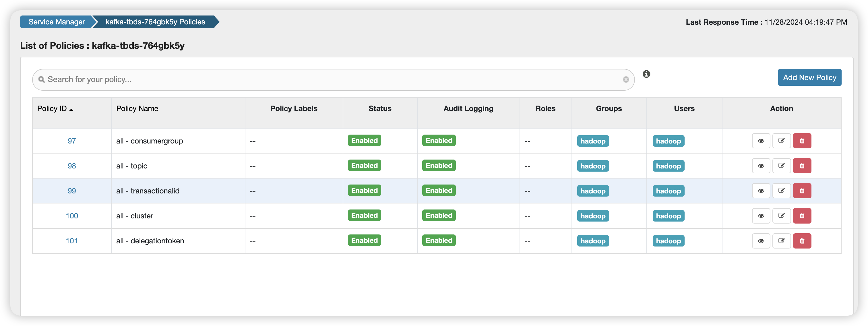Open policy ID 98 link
This screenshot has width=868, height=326.
tap(72, 166)
